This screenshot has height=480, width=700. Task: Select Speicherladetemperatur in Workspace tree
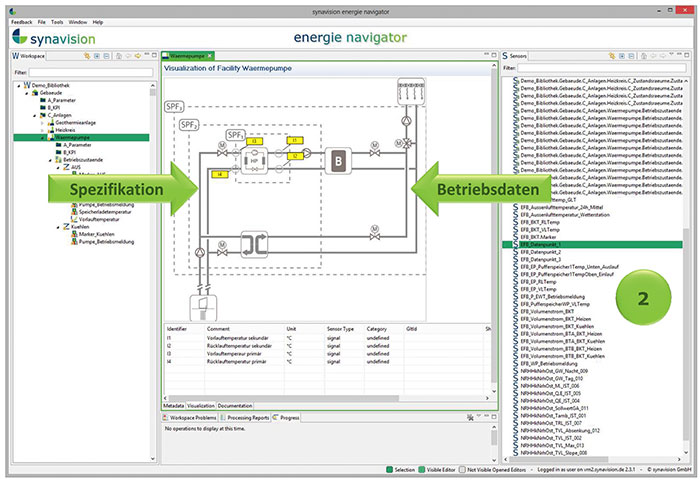point(105,212)
